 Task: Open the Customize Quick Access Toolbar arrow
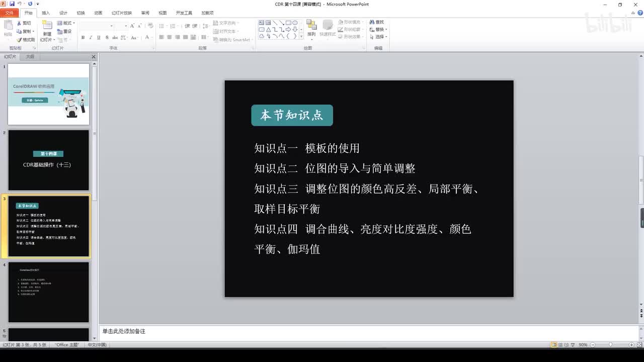(x=38, y=4)
